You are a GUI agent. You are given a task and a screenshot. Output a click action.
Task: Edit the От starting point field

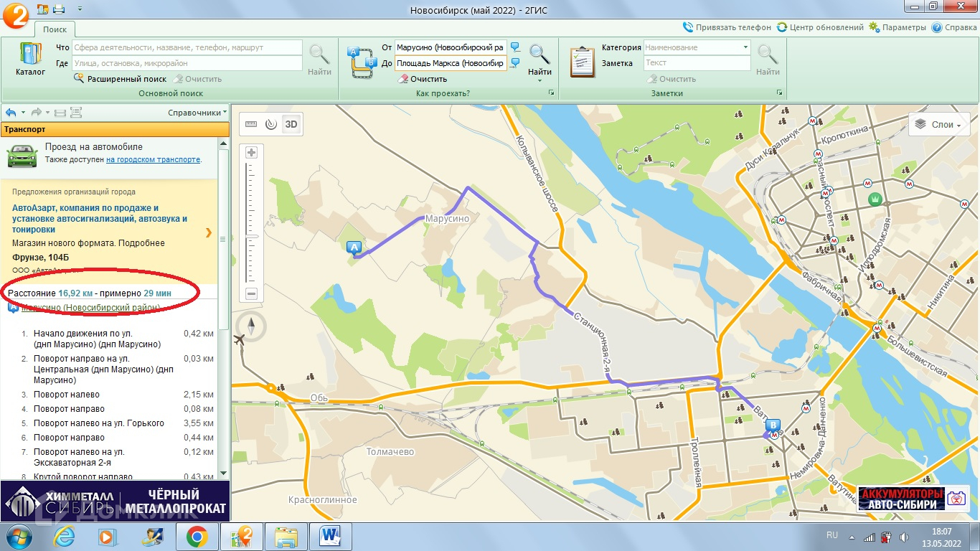pyautogui.click(x=451, y=47)
